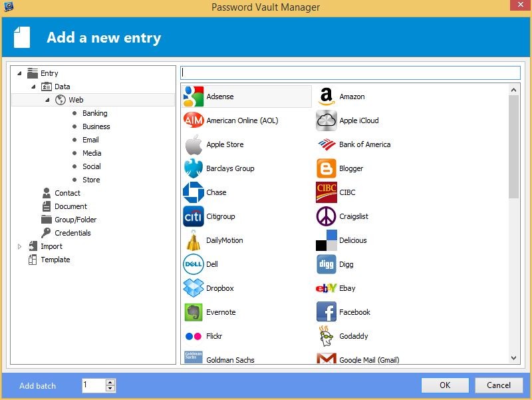Choose the Evernote elephant icon
532x400 pixels.
click(194, 312)
